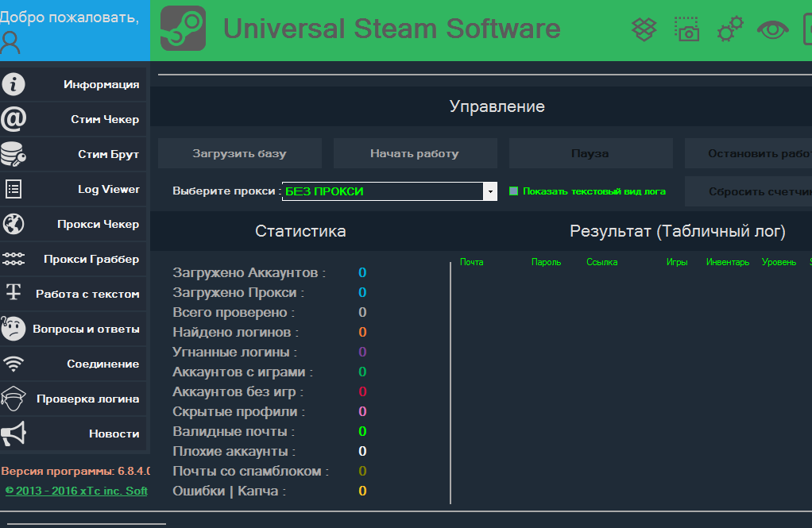Screen dimensions: 812x528
Task: Click the Всего проверено label
Action: pos(234,312)
